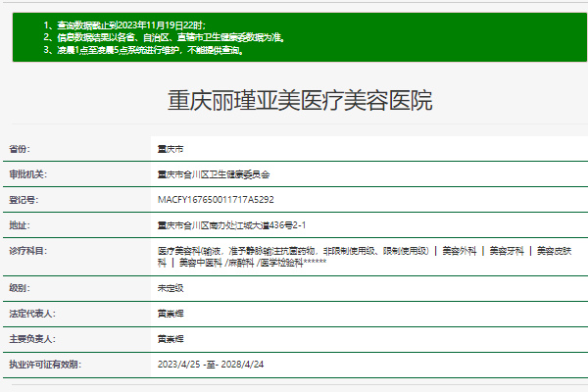The width and height of the screenshot is (588, 392).
Task: Click the 重庆市 province value
Action: [x=171, y=149]
